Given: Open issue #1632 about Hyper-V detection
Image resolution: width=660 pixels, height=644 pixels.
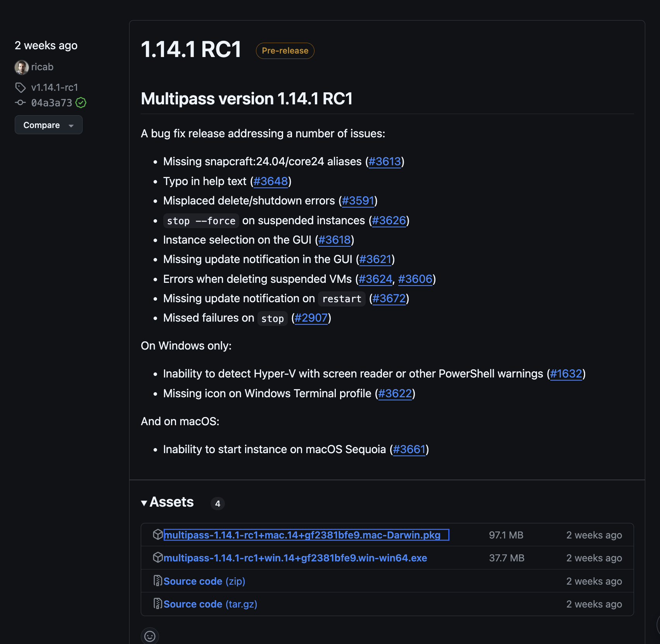Looking at the screenshot, I should pos(566,374).
